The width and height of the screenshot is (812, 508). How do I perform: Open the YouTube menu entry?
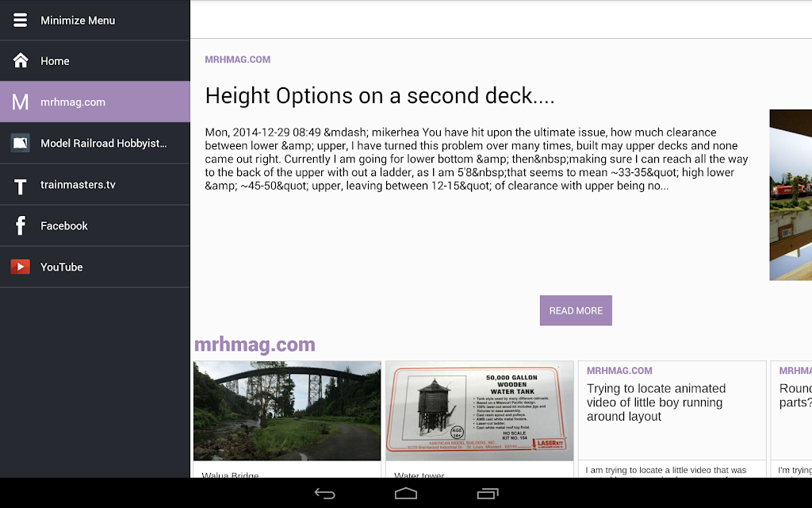[x=95, y=267]
